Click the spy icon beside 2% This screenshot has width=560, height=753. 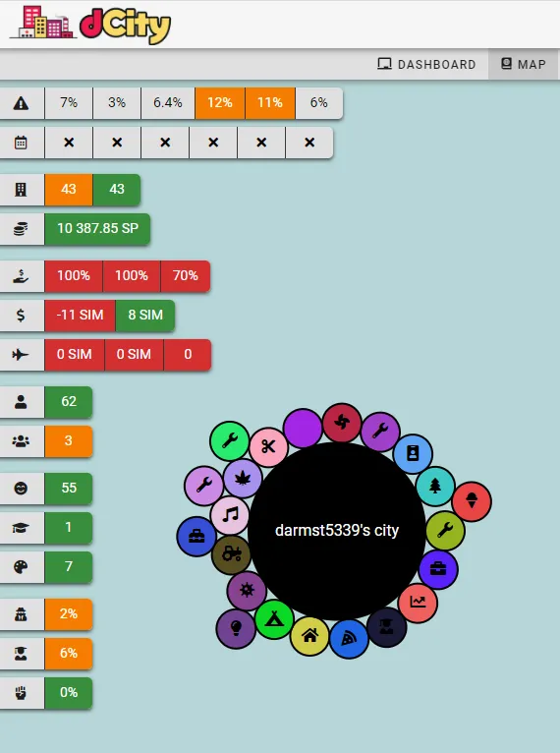(x=21, y=614)
